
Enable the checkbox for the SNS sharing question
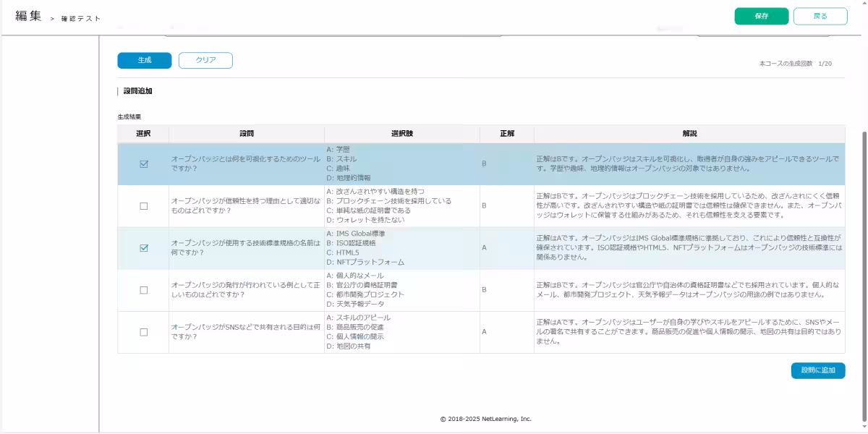pos(143,332)
